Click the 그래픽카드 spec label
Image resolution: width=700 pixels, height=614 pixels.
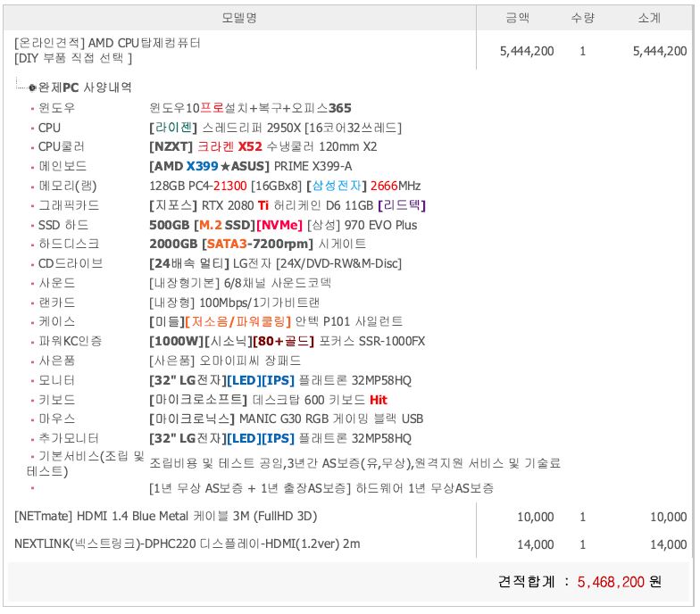(69, 205)
